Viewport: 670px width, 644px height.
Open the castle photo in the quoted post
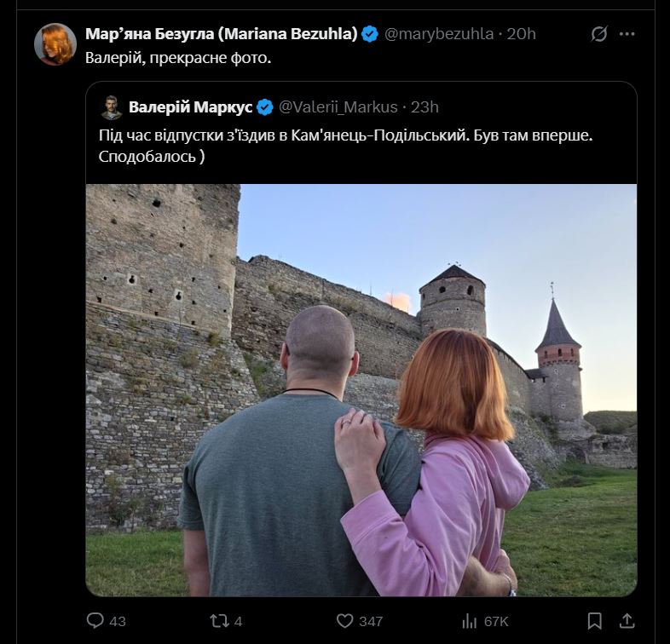click(x=361, y=389)
